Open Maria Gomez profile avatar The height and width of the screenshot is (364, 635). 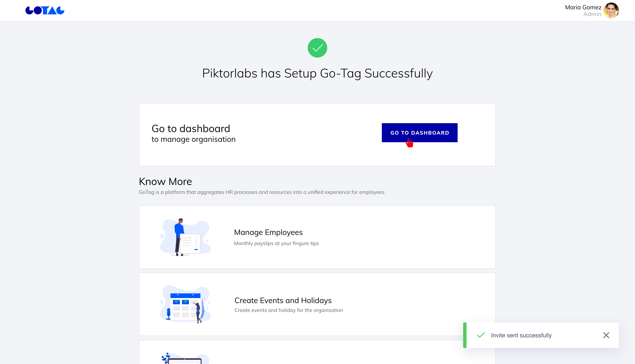point(611,10)
